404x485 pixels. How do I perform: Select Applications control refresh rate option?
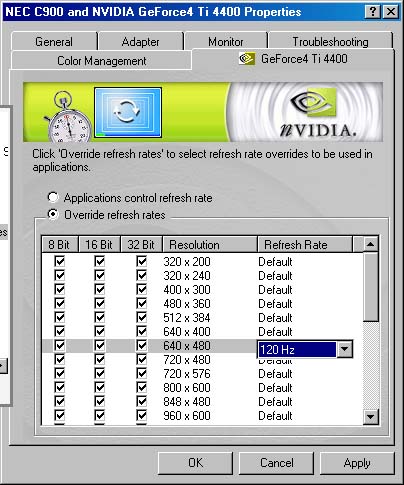tap(53, 197)
